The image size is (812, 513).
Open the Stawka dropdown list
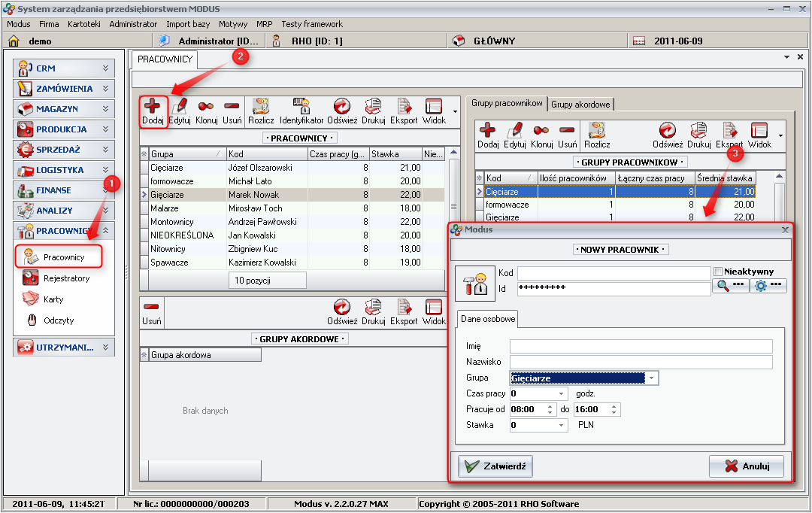[562, 426]
